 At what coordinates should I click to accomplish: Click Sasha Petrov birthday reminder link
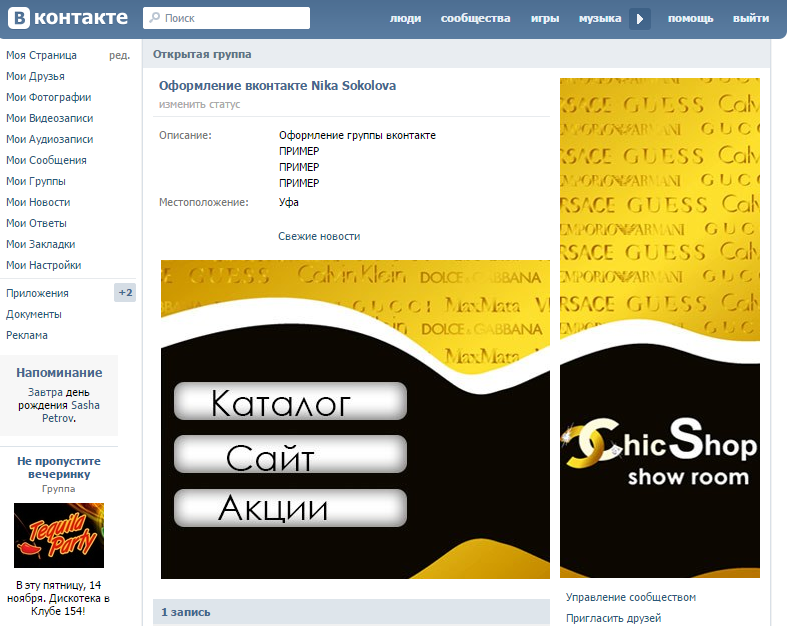coord(71,411)
